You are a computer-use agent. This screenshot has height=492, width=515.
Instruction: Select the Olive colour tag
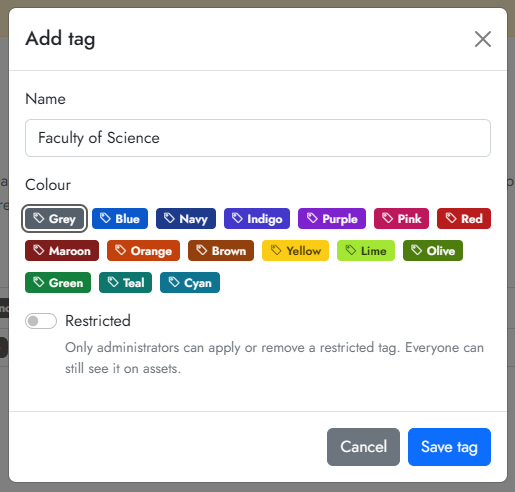[x=433, y=251]
